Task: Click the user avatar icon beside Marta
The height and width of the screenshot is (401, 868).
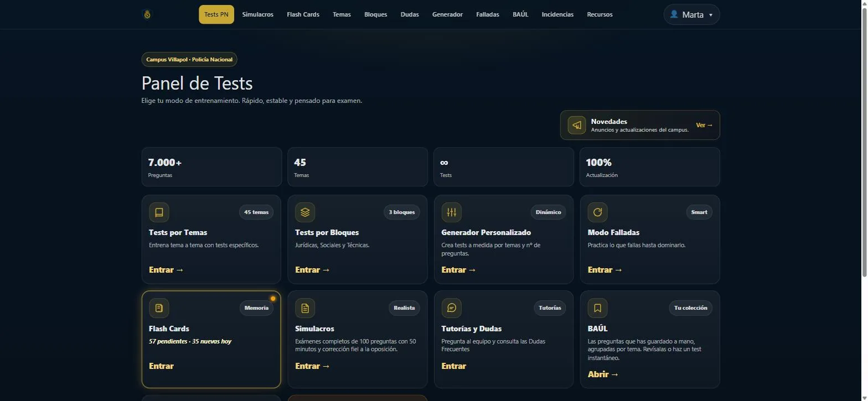Action: pyautogui.click(x=674, y=14)
